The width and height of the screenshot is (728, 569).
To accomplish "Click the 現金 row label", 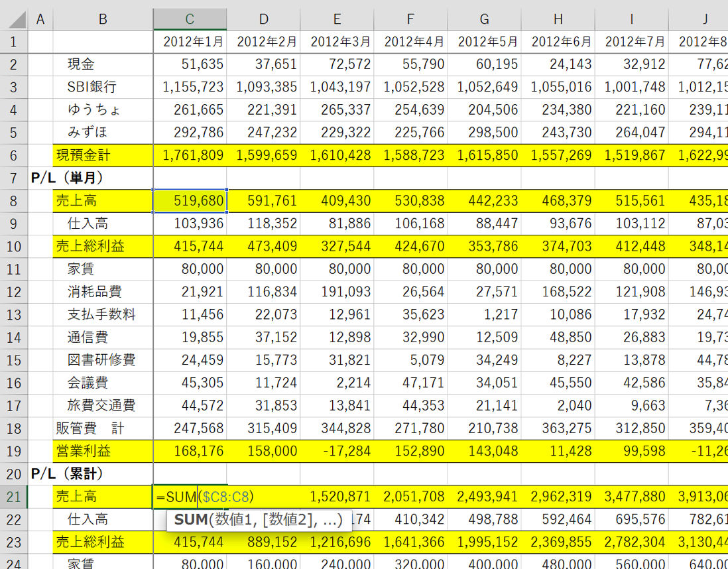I will (x=81, y=64).
